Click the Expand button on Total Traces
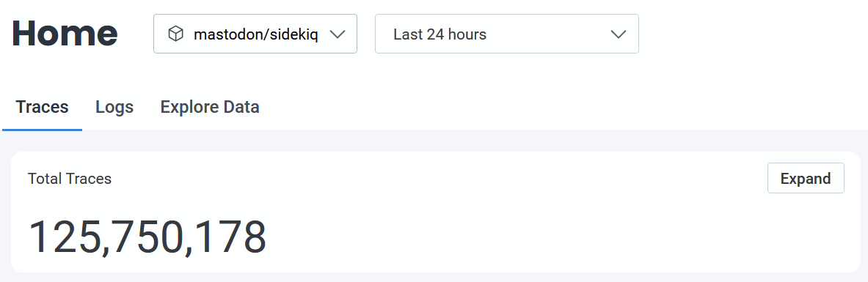This screenshot has height=282, width=868. point(806,178)
